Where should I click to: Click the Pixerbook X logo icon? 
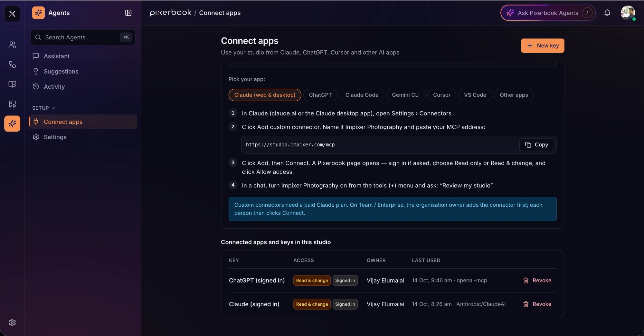tap(12, 14)
